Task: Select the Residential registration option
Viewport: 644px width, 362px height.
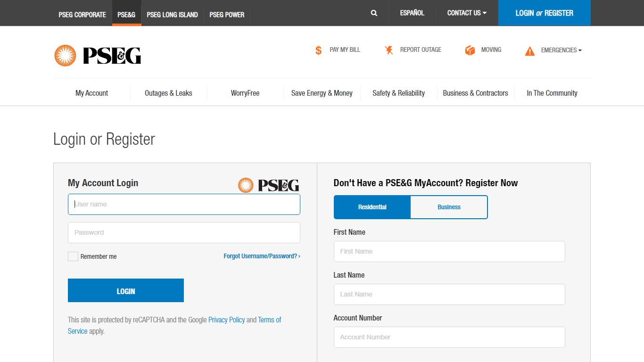Action: pyautogui.click(x=372, y=207)
